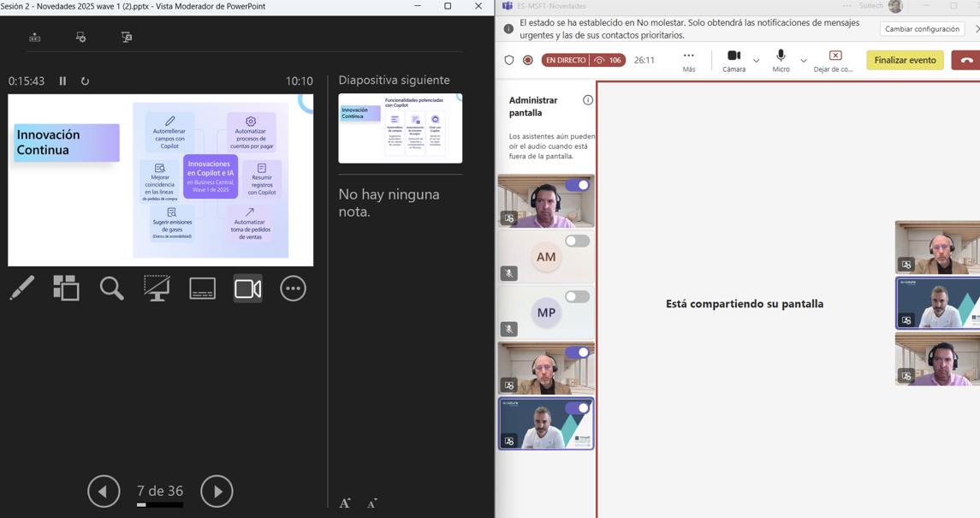Viewport: 980px width, 518px height.
Task: Click the Diapositiva siguiente label
Action: (x=394, y=80)
